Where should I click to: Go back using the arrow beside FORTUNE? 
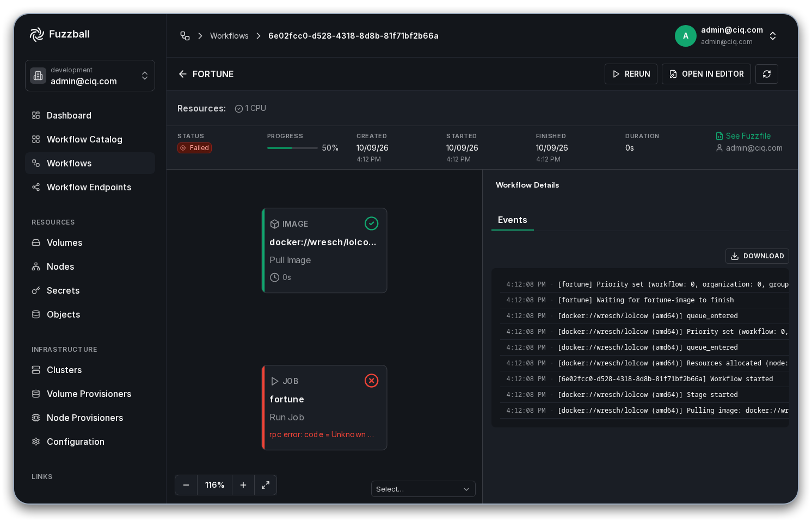pos(183,74)
